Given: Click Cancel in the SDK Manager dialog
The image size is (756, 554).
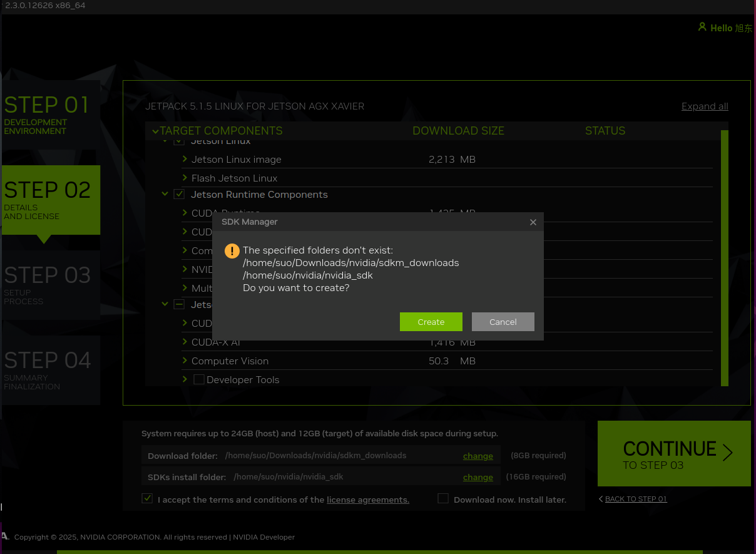Looking at the screenshot, I should 503,322.
